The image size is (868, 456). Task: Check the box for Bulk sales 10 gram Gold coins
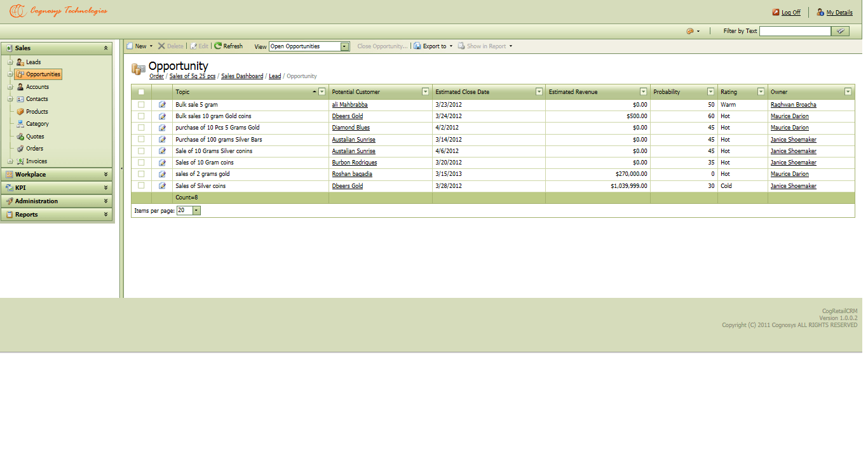pos(141,116)
